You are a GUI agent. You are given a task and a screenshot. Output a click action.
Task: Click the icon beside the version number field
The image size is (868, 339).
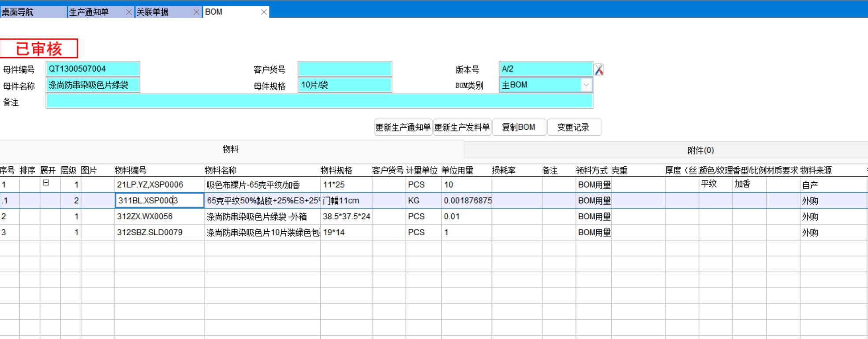point(599,70)
